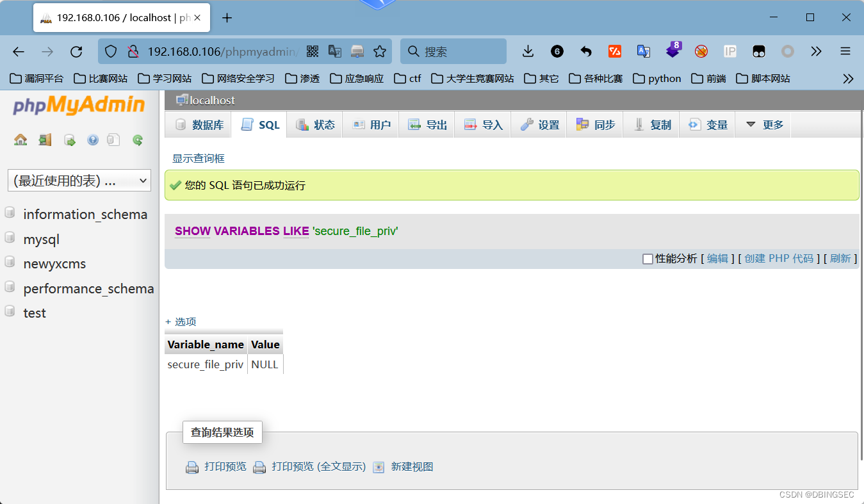
Task: Click the 打印预览 print preview link
Action: (225, 467)
